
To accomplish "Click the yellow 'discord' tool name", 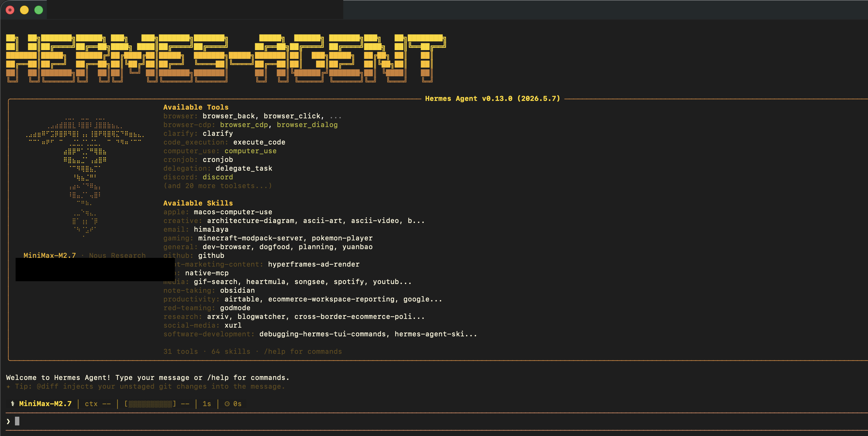I will [x=218, y=177].
